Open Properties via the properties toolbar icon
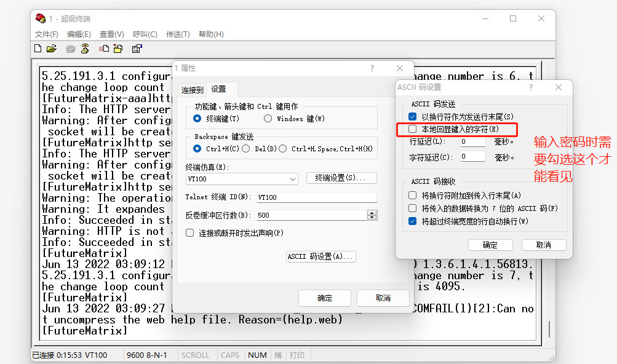Screen dimensions: 617x364 [x=136, y=49]
